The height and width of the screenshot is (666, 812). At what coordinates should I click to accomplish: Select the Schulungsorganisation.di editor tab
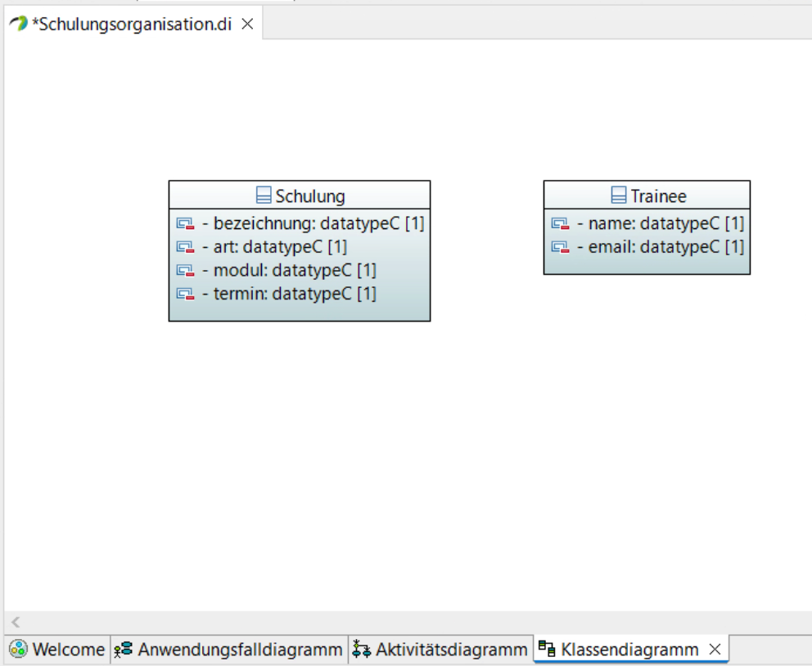pyautogui.click(x=133, y=24)
